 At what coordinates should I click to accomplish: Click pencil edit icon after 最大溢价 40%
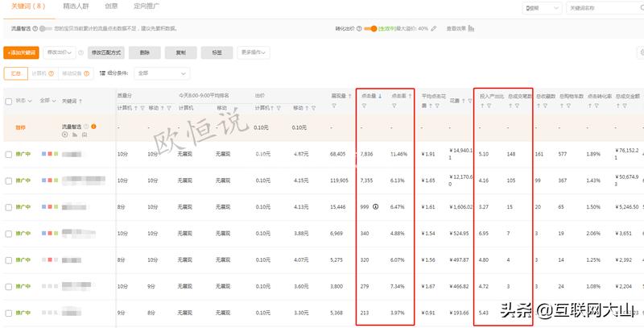tap(434, 29)
